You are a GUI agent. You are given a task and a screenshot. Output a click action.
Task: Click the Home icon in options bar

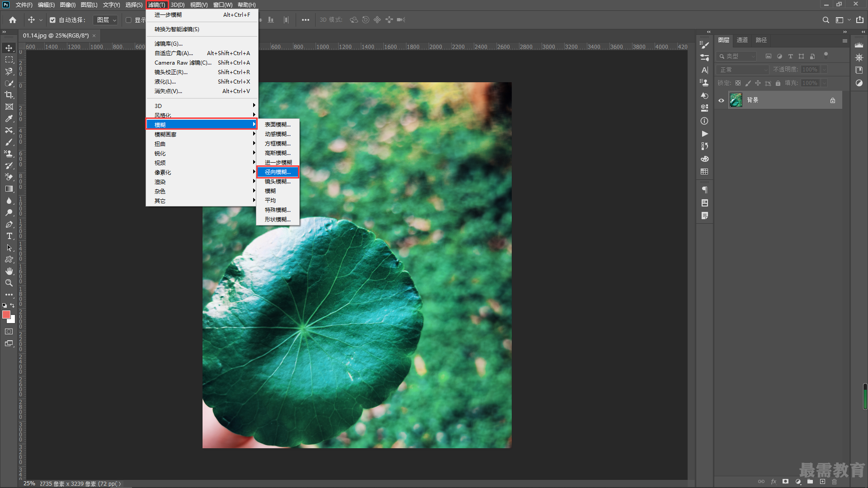[x=13, y=20]
